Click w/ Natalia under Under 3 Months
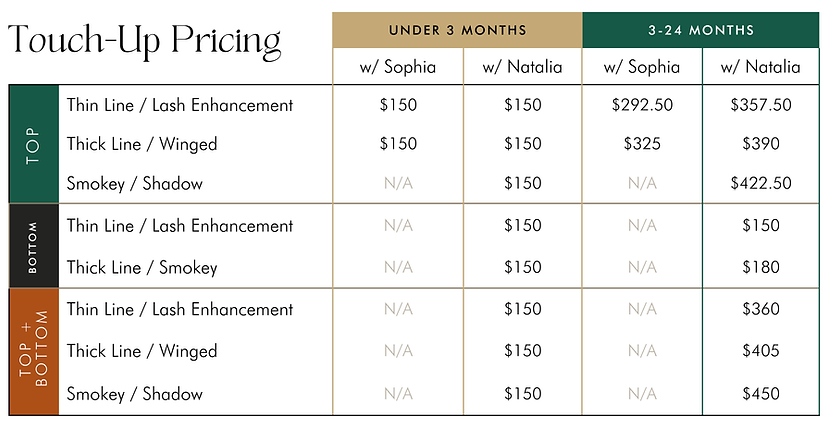 pyautogui.click(x=522, y=67)
